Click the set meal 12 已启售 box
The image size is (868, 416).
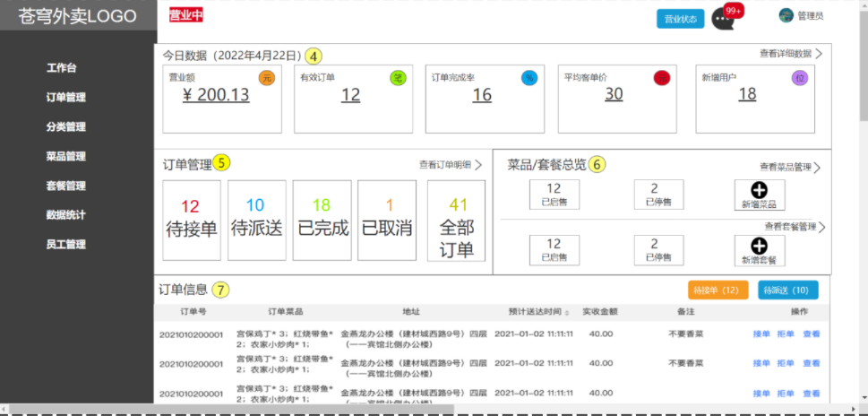pyautogui.click(x=554, y=250)
